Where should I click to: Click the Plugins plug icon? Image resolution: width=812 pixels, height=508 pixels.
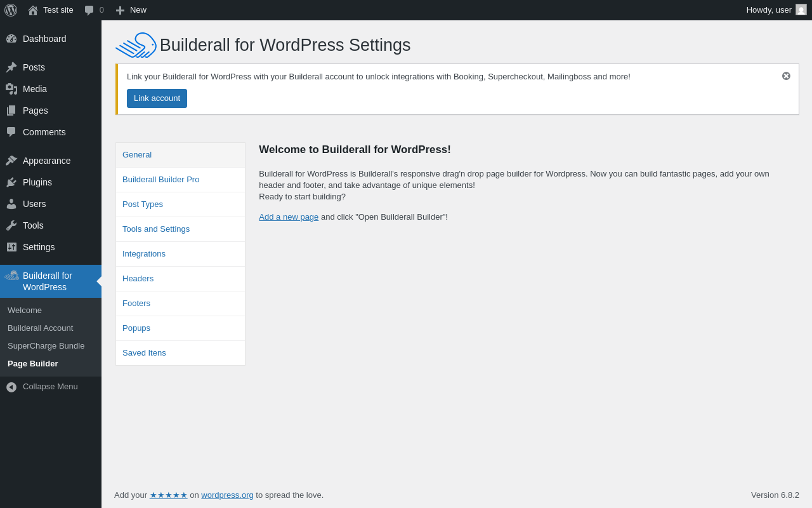pos(11,182)
